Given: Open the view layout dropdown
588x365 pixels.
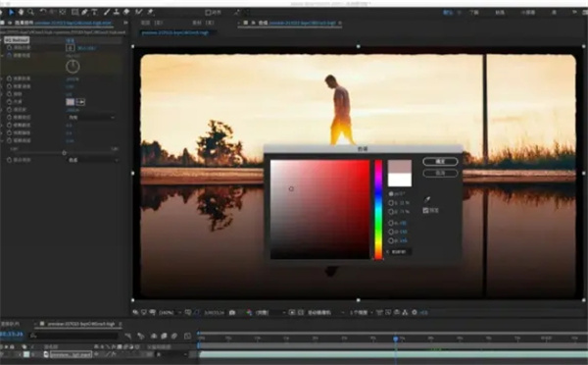Looking at the screenshot, I should [361, 312].
